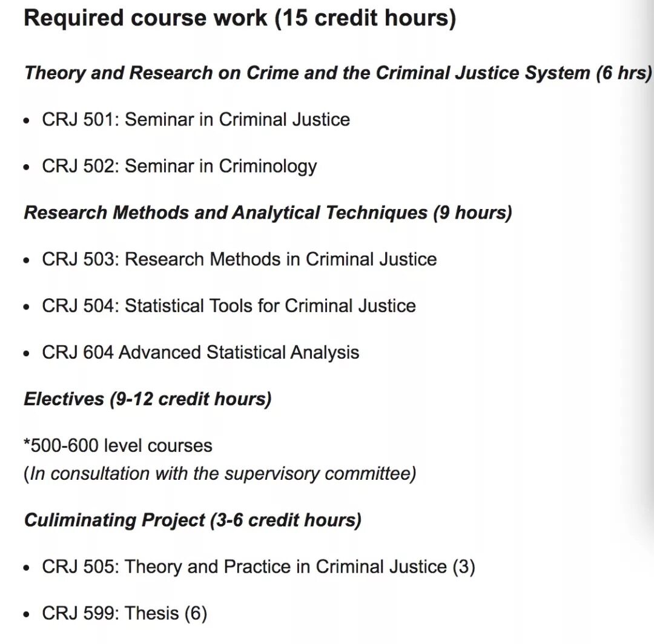654x644 pixels.
Task: Click the bullet before CRJ 604
Action: [x=27, y=354]
